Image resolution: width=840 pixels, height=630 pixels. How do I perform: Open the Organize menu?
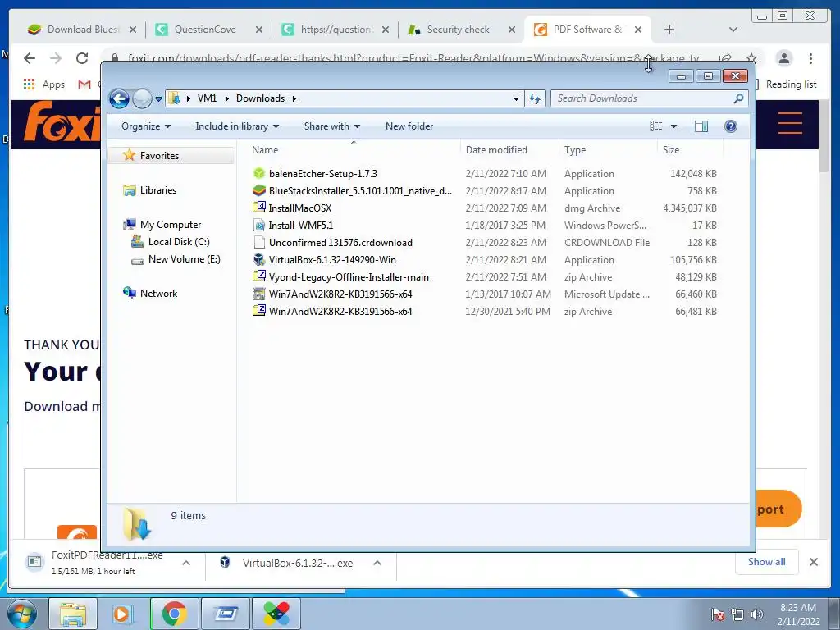click(146, 126)
